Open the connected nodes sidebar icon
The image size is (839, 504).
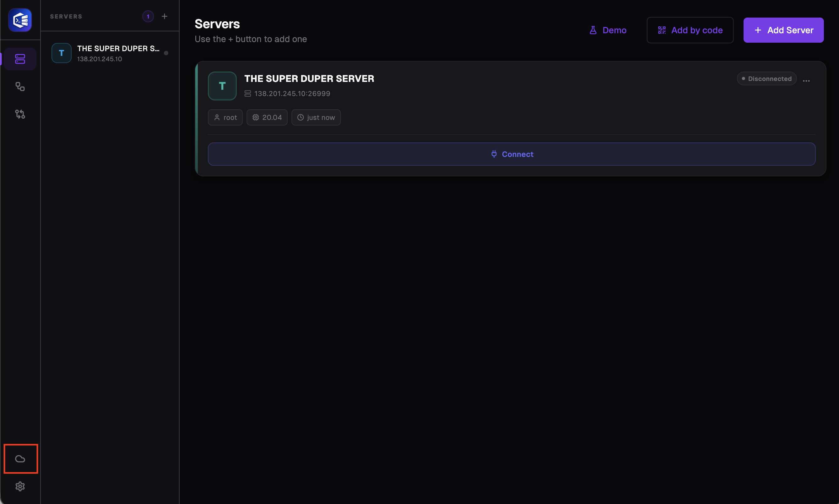[x=20, y=87]
